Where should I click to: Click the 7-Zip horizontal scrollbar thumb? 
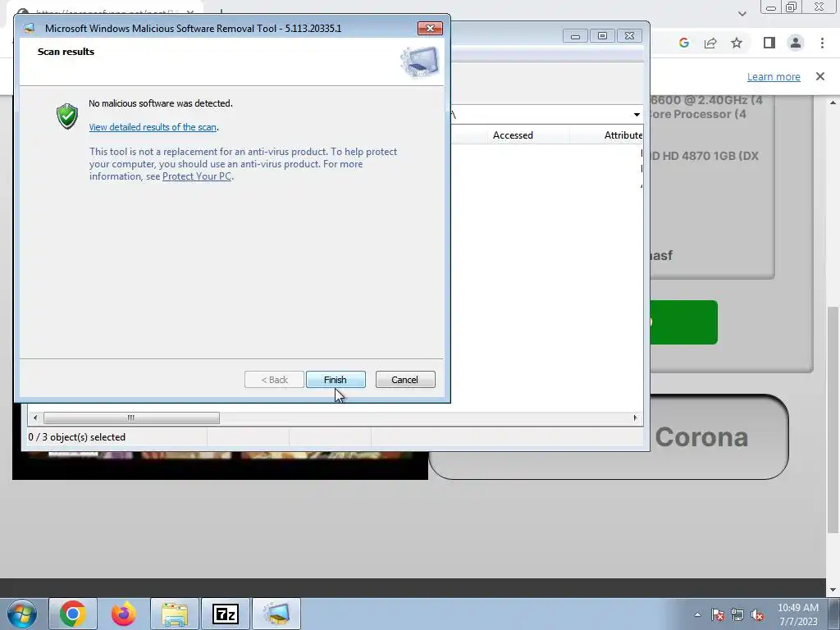pos(131,418)
